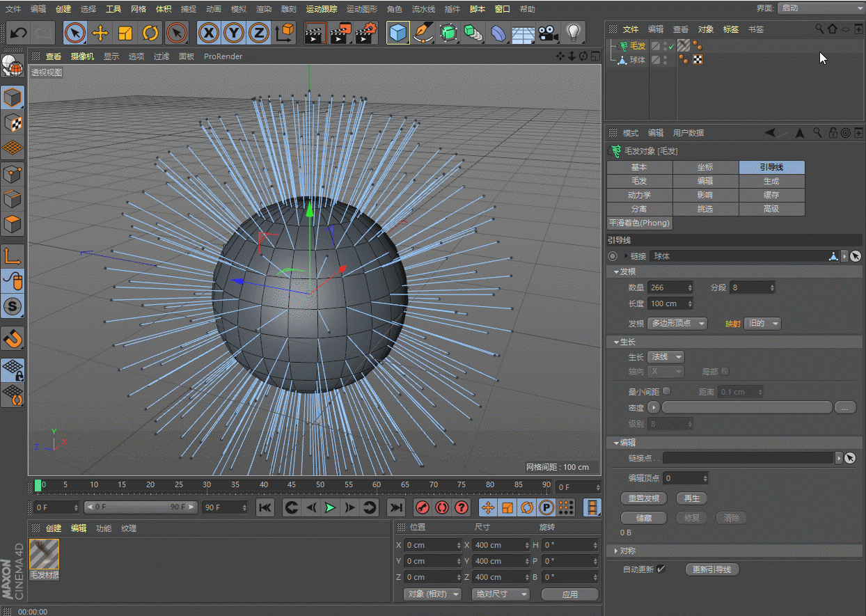Select the Scale tool icon

pyautogui.click(x=125, y=33)
